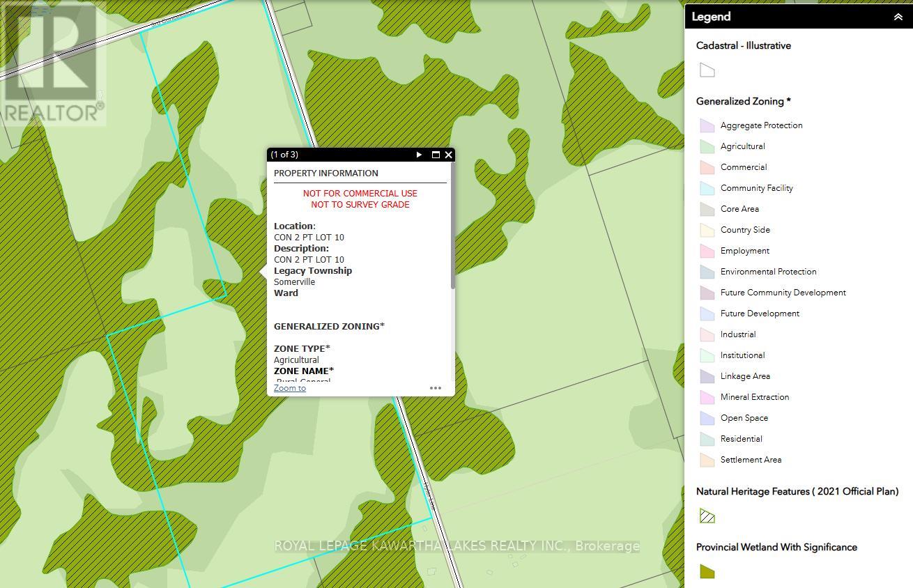Click the 'Somerville' township value
The width and height of the screenshot is (913, 588).
click(x=294, y=282)
